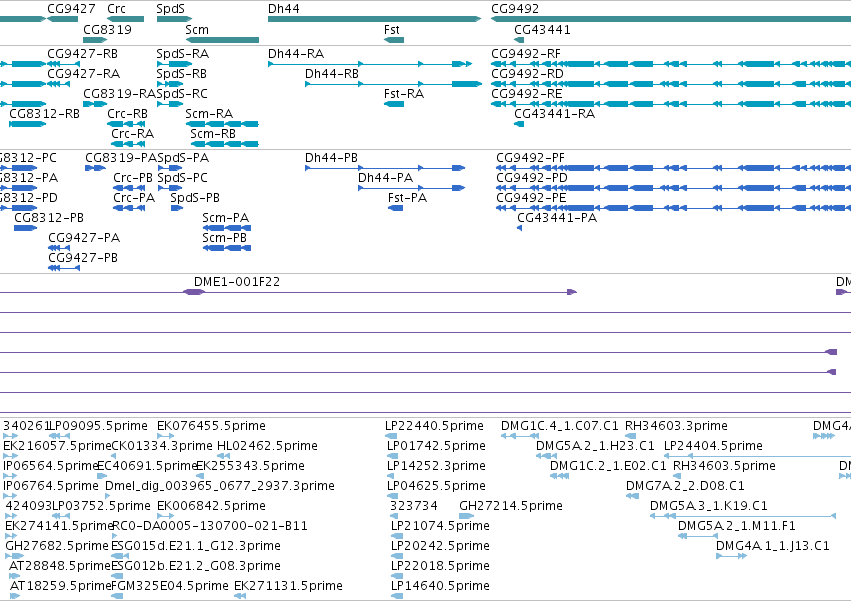The width and height of the screenshot is (851, 601).
Task: Select the RH34603.3prime EST label
Action: [x=676, y=426]
